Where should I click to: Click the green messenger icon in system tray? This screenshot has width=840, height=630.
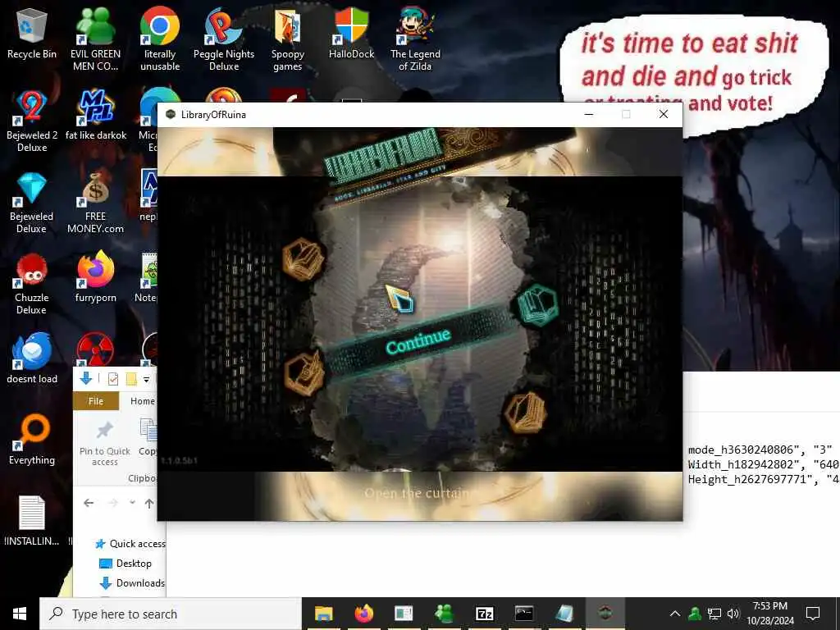[x=695, y=614]
